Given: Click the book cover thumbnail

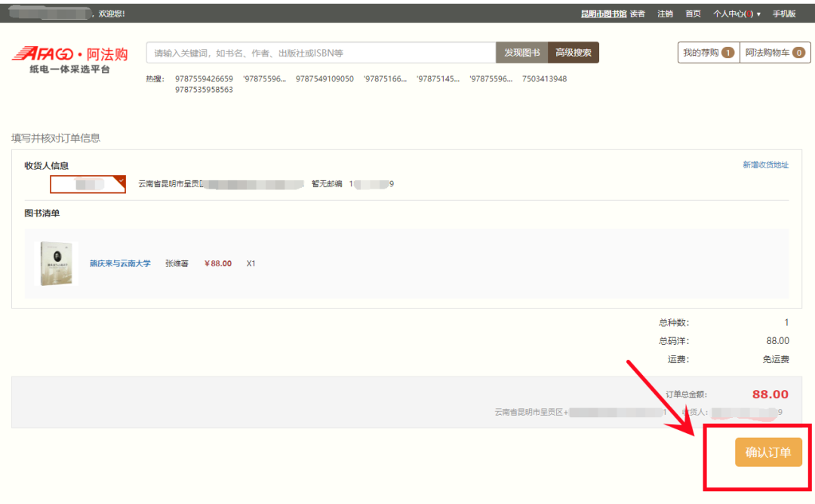Looking at the screenshot, I should [x=59, y=263].
